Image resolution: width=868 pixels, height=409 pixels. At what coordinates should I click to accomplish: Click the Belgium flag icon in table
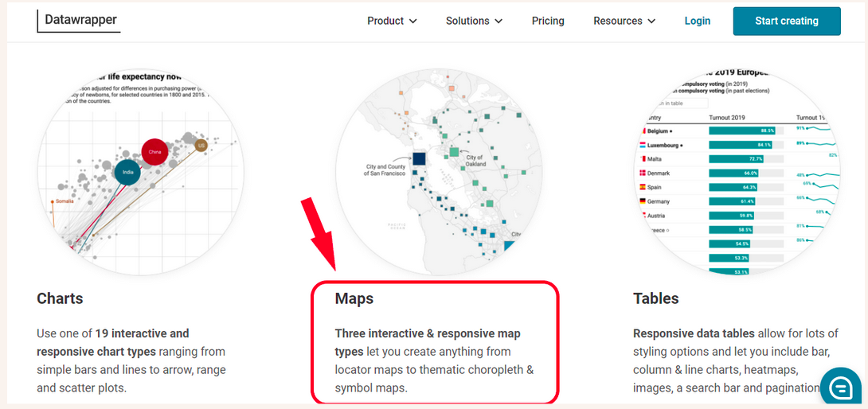[x=642, y=130]
